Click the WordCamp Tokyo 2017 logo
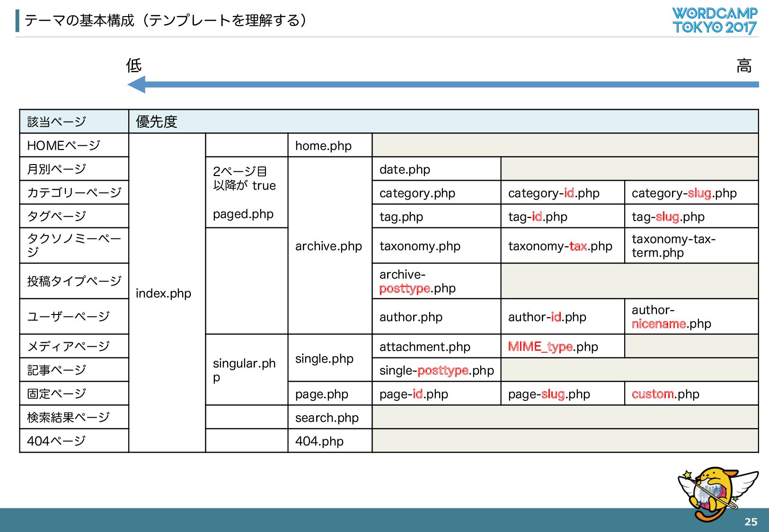The height and width of the screenshot is (532, 769). [x=715, y=20]
